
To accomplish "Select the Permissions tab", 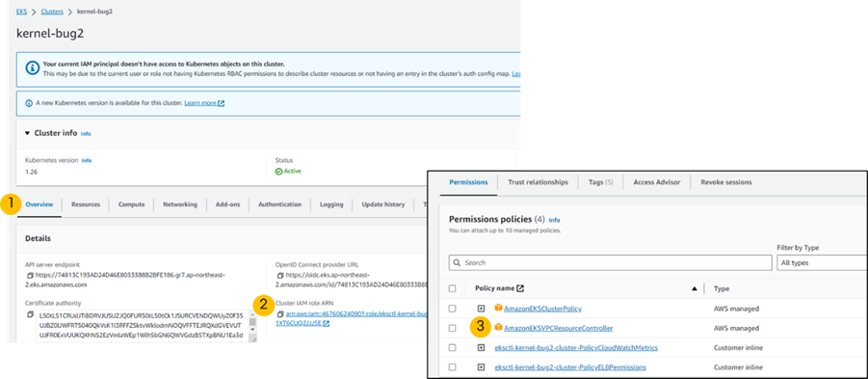I will click(x=468, y=182).
